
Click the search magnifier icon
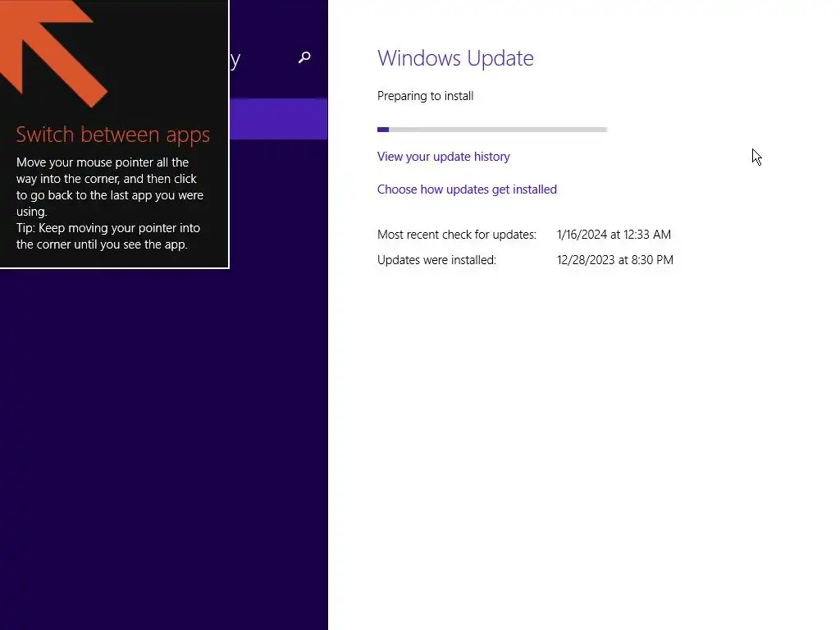coord(304,57)
